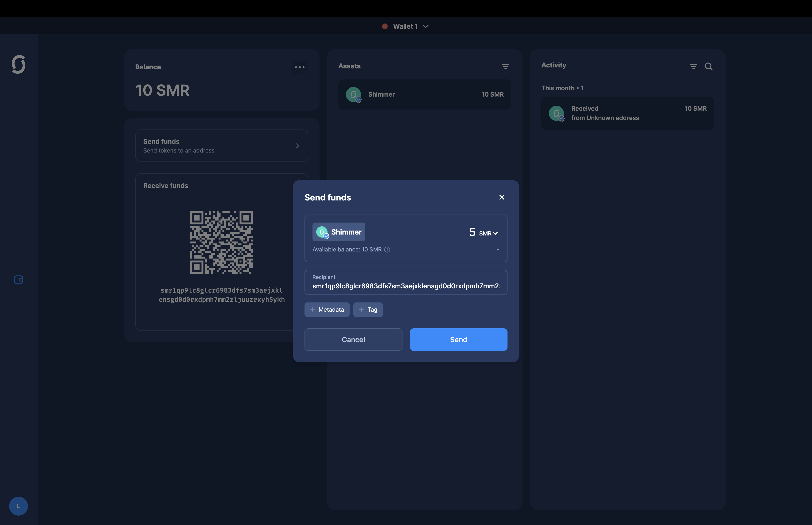Click the Shimmer tab in Send funds
Viewport: 812px width, 525px height.
coord(339,231)
